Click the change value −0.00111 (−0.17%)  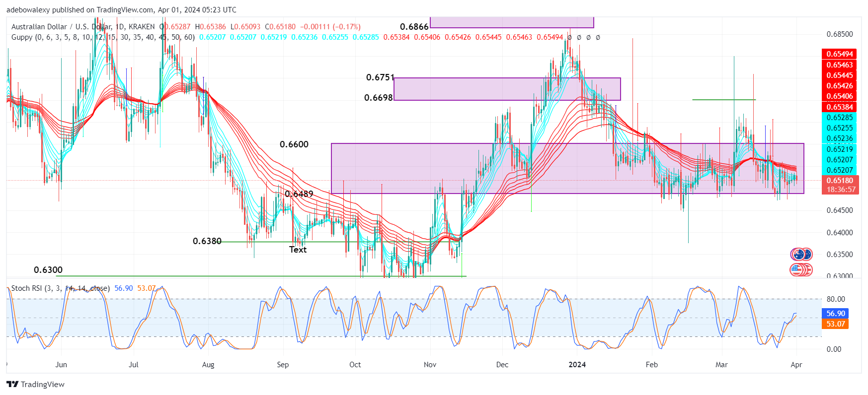[330, 27]
